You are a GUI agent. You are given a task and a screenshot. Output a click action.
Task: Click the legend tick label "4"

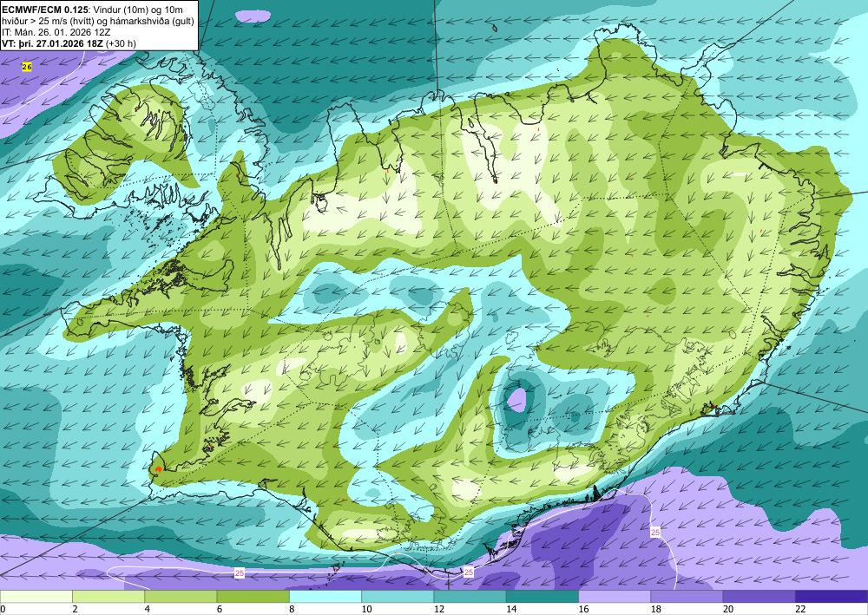(x=148, y=610)
